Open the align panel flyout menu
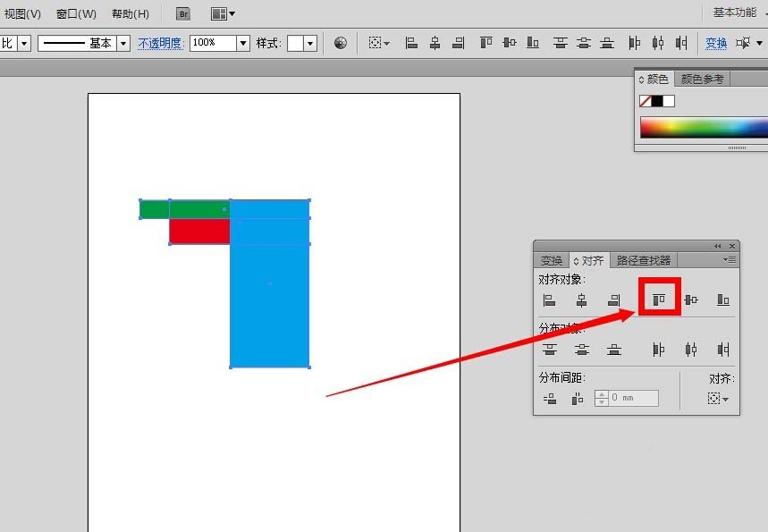This screenshot has width=768, height=532. [730, 259]
